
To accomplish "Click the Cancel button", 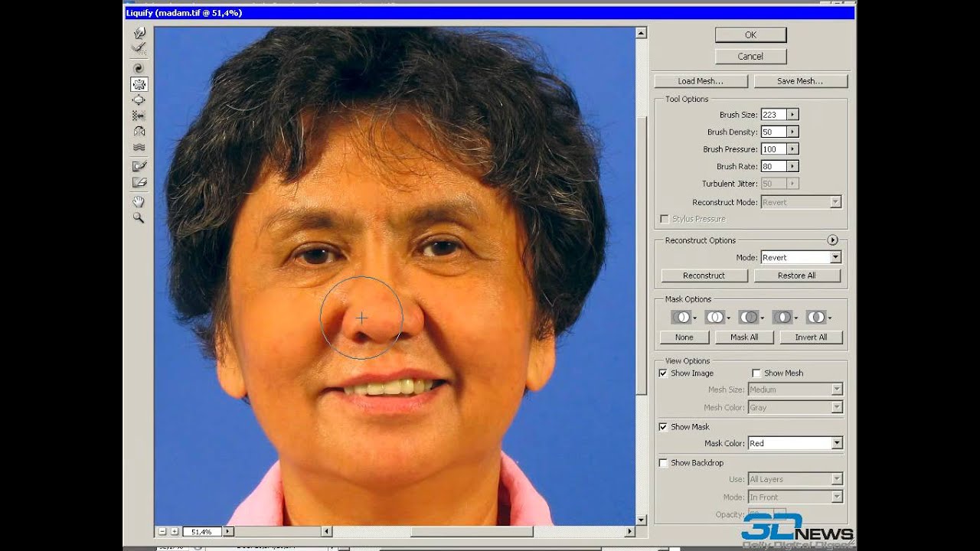I will click(x=750, y=56).
